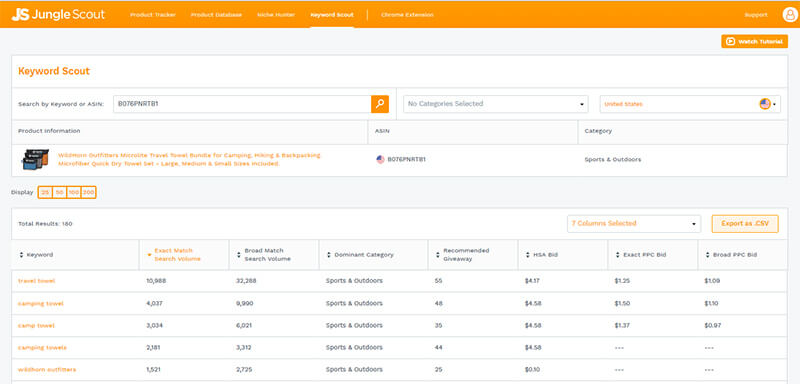Open the United States marketplace dropdown
The height and width of the screenshot is (384, 800).
click(690, 104)
